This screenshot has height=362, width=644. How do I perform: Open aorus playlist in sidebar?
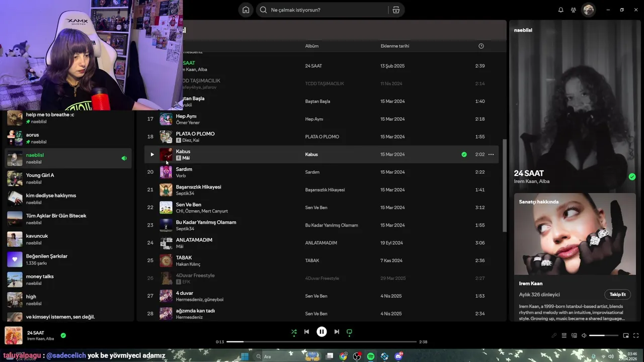(68, 138)
